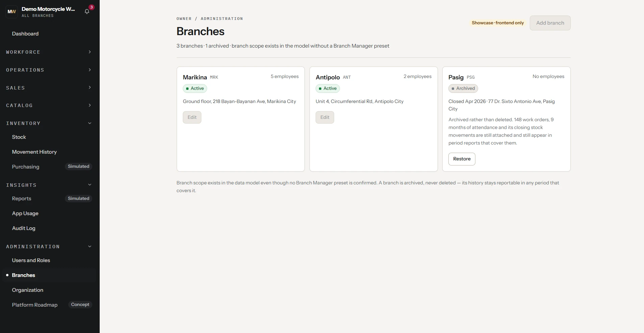The height and width of the screenshot is (333, 644).
Task: Open the Organization settings page
Action: coord(49,290)
